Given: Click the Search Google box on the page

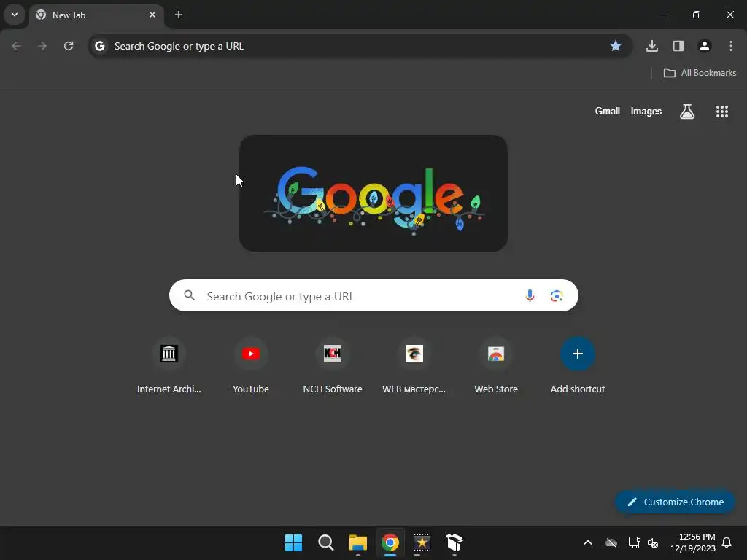Looking at the screenshot, I should 373,296.
